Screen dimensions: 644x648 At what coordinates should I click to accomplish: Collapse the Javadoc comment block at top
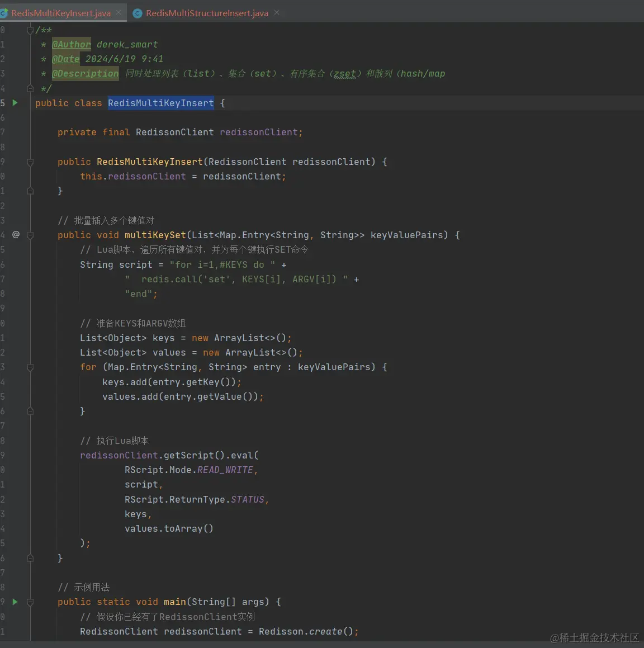coord(30,30)
